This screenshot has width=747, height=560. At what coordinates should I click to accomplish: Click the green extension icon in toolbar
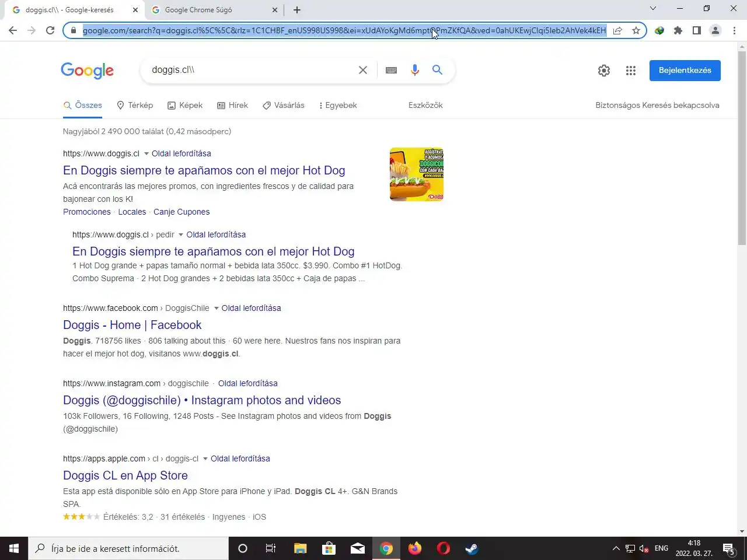[x=659, y=30]
